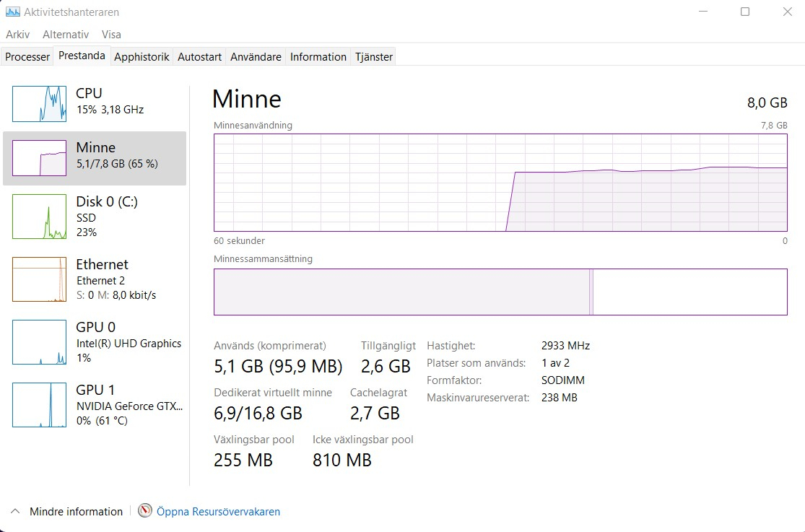Click the 'Icke växlingsbar pool' label
This screenshot has height=532, width=805.
(363, 440)
